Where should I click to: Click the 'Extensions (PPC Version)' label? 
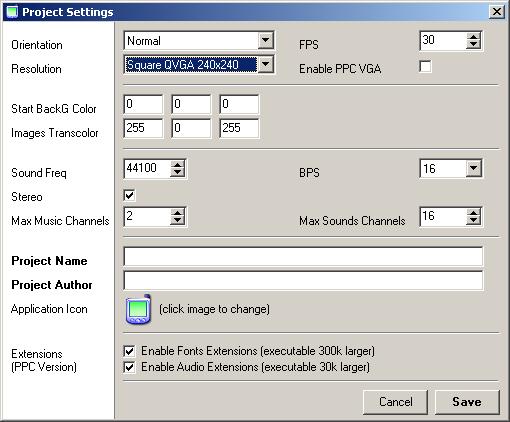pos(44,360)
